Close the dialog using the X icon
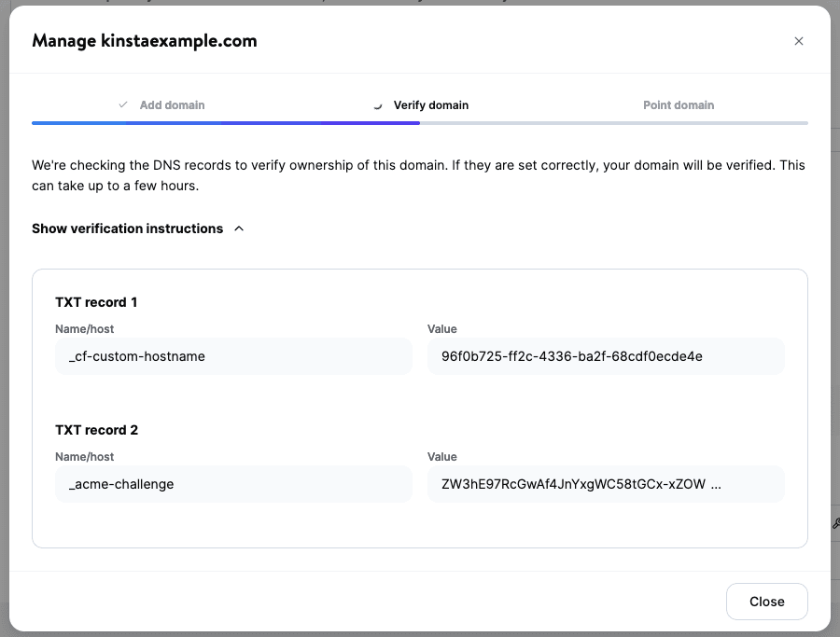Image resolution: width=840 pixels, height=637 pixels. (799, 41)
